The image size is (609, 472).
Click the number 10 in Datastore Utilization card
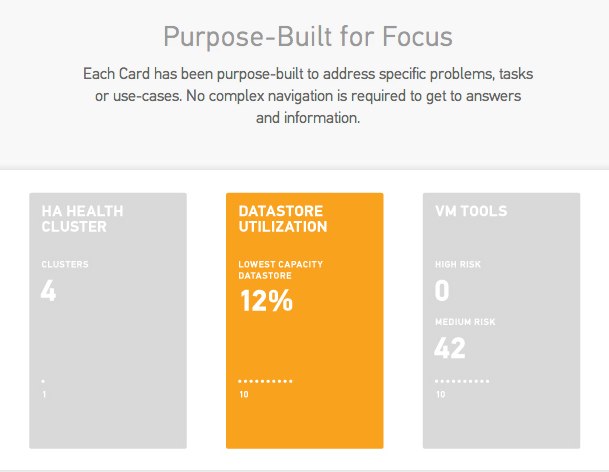[243, 394]
